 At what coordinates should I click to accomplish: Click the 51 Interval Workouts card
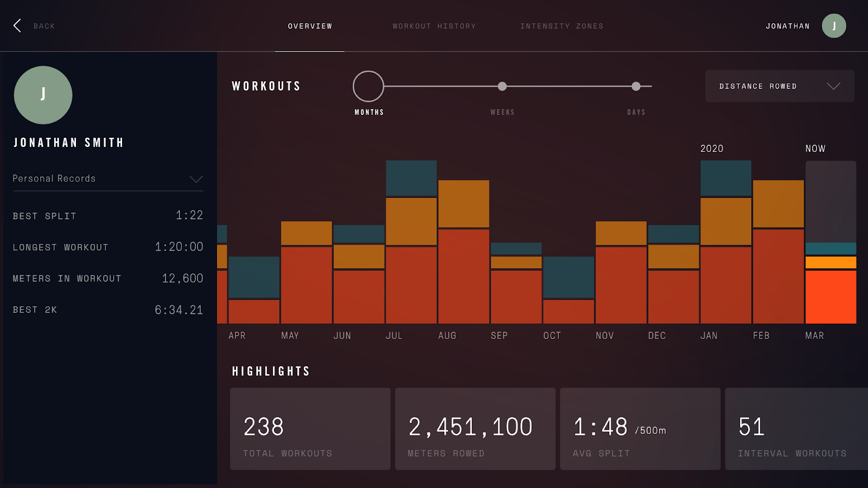point(796,428)
